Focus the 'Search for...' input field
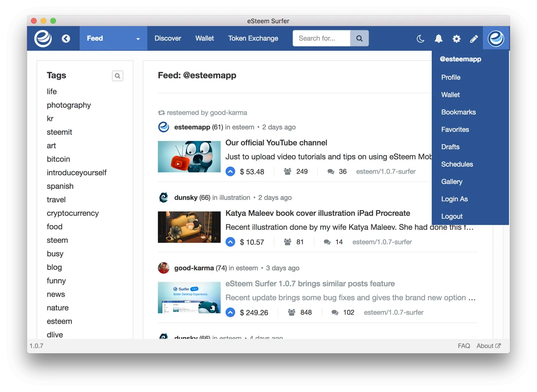This screenshot has width=537, height=392. pos(321,38)
